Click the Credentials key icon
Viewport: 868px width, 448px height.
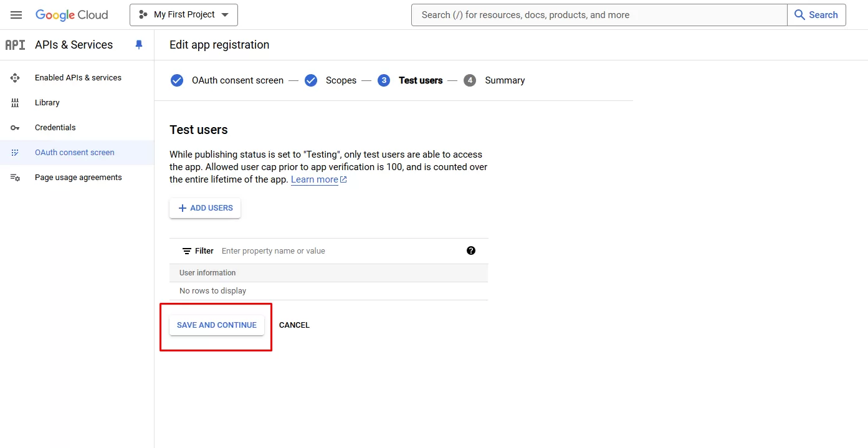(15, 128)
